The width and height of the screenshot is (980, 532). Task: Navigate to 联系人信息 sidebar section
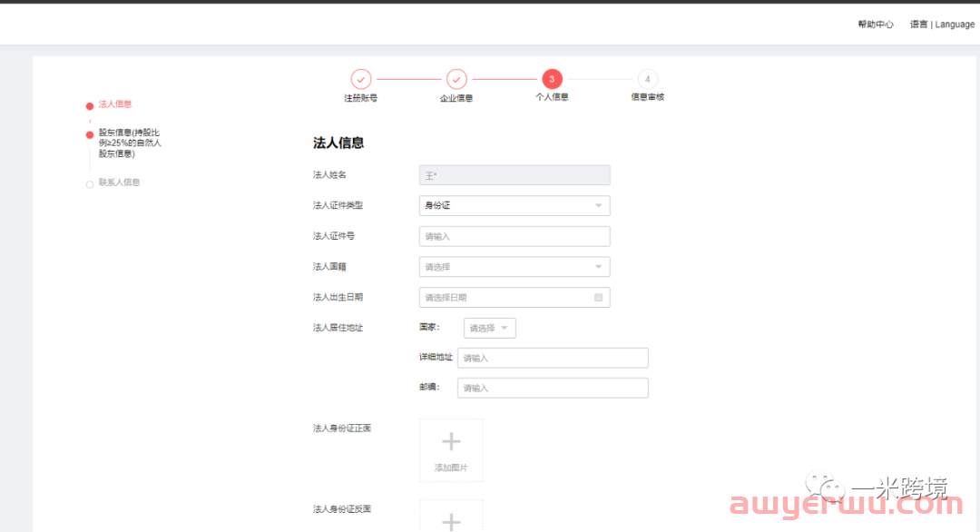point(119,182)
